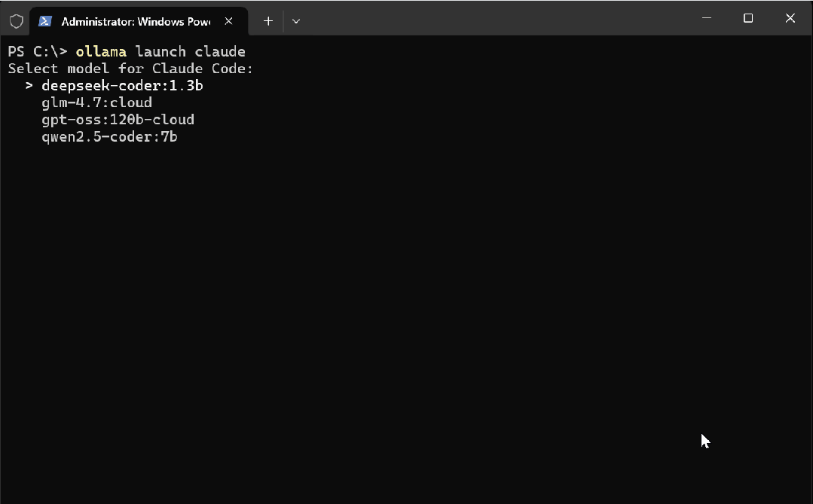Choose the qwen2.5-coder:7b model option

109,137
